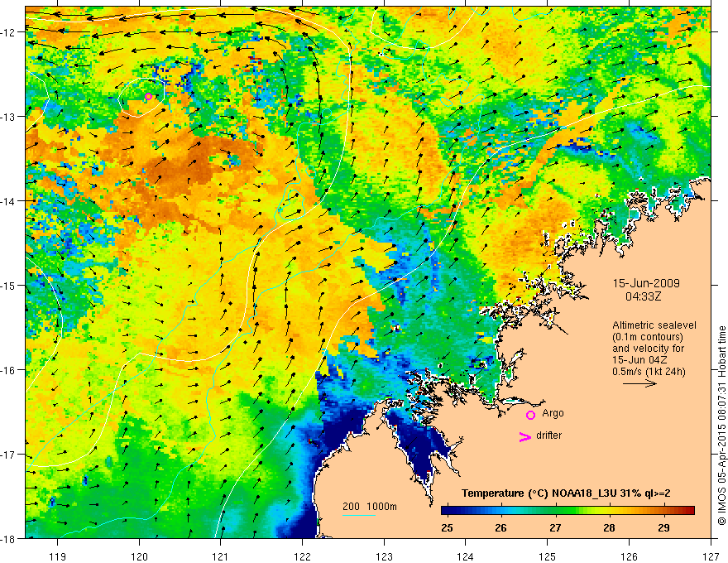Image resolution: width=728 pixels, height=563 pixels.
Task: Click the 27 value on the colorbar
Action: coord(555,527)
